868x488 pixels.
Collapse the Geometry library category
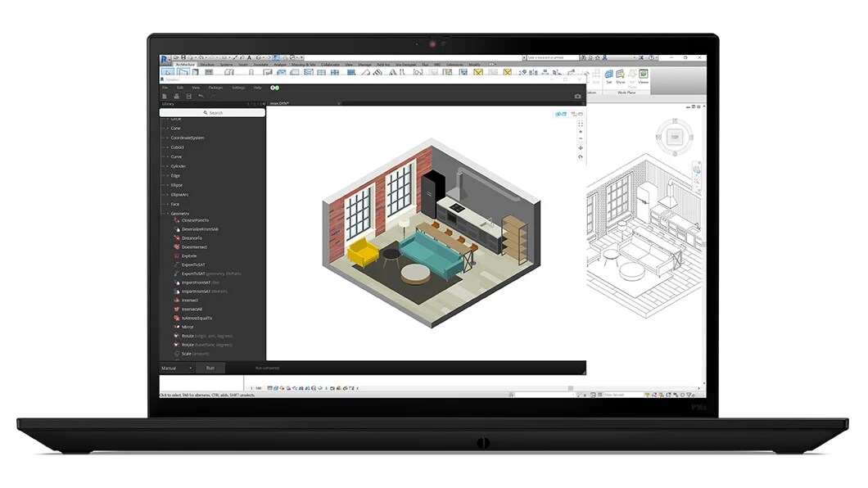coord(167,213)
